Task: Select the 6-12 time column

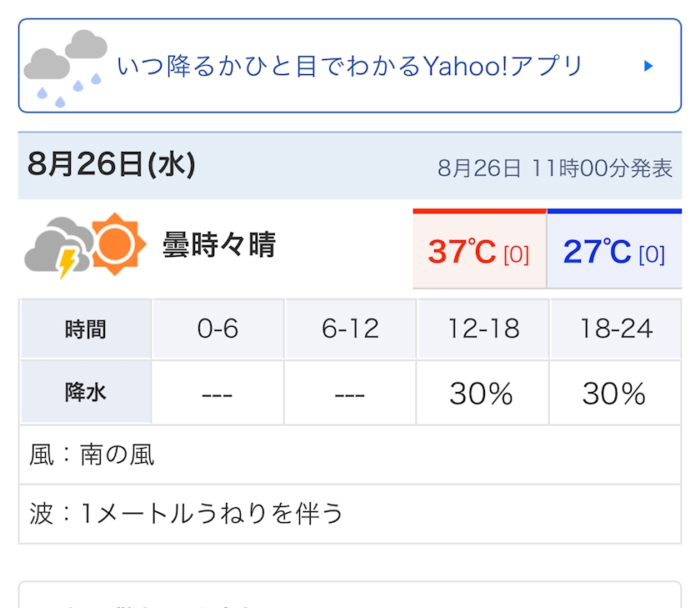Action: tap(351, 329)
